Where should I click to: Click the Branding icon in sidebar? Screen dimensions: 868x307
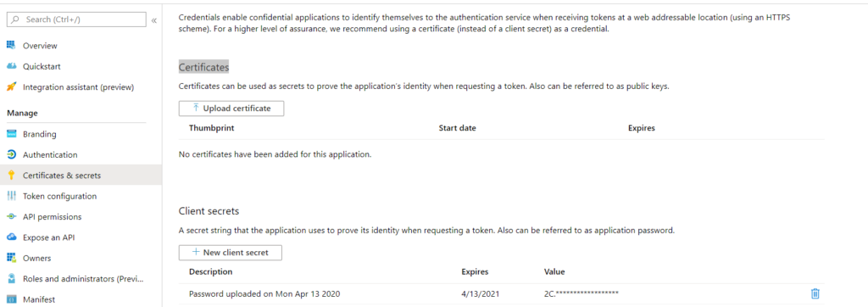11,134
